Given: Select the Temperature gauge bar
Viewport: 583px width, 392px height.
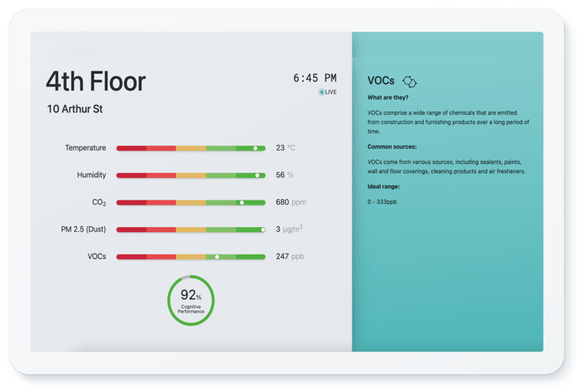Looking at the screenshot, I should pos(191,148).
